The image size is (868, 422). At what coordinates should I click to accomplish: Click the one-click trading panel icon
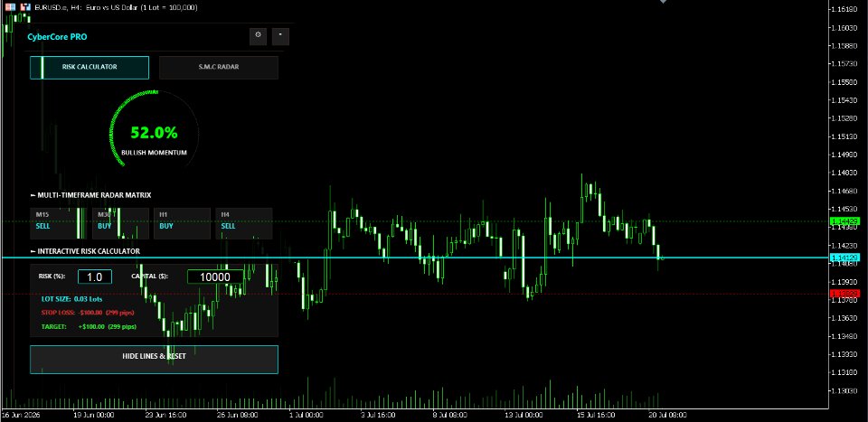11,7
